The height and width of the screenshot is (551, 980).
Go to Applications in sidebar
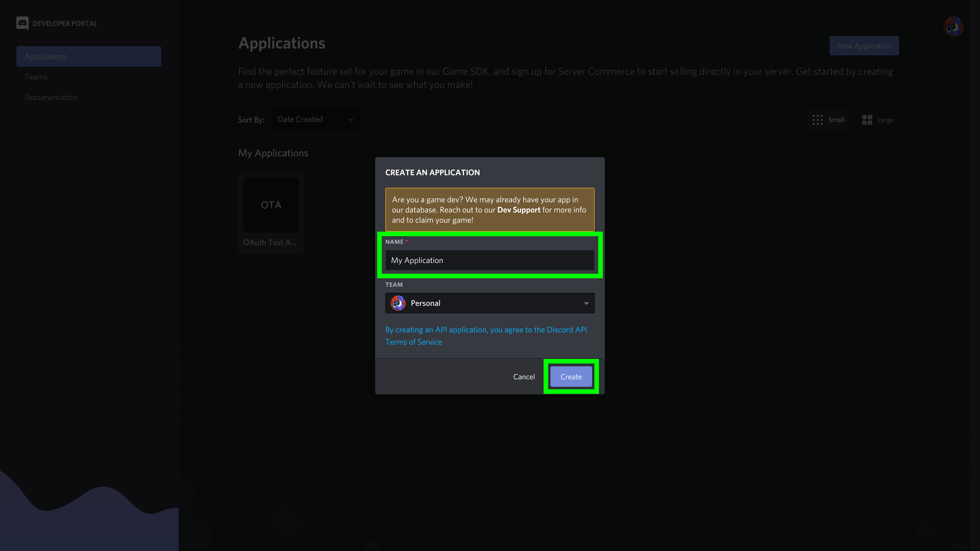pyautogui.click(x=88, y=56)
